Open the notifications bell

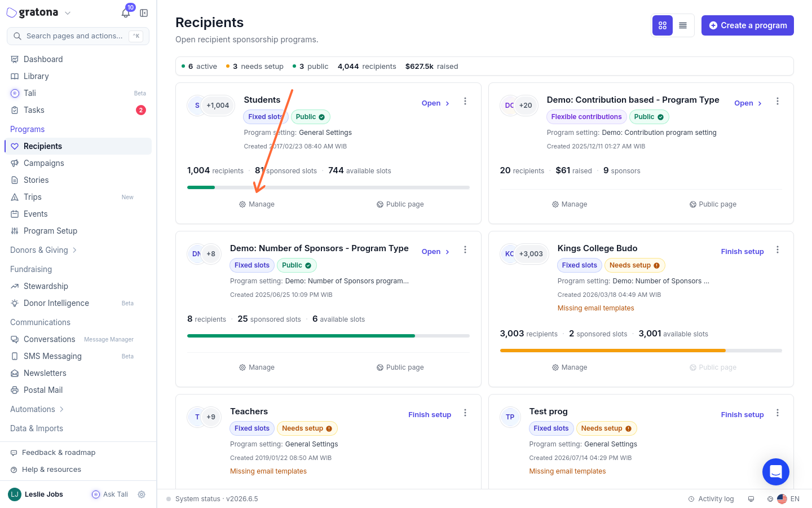tap(126, 13)
